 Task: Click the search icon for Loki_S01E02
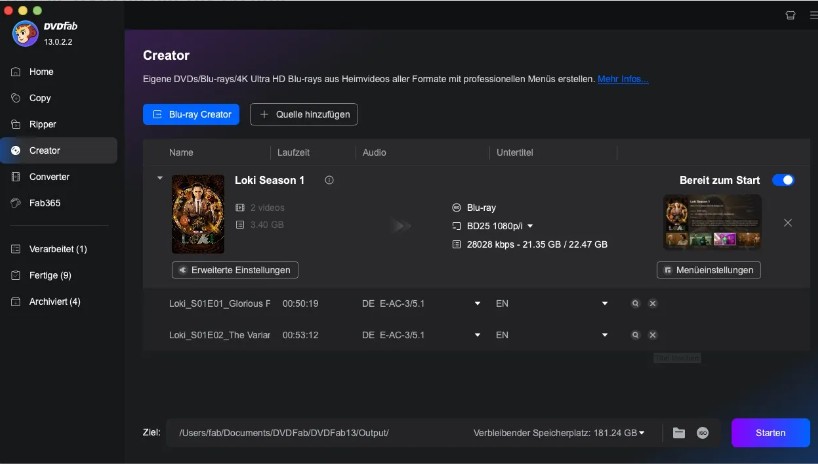(x=635, y=335)
